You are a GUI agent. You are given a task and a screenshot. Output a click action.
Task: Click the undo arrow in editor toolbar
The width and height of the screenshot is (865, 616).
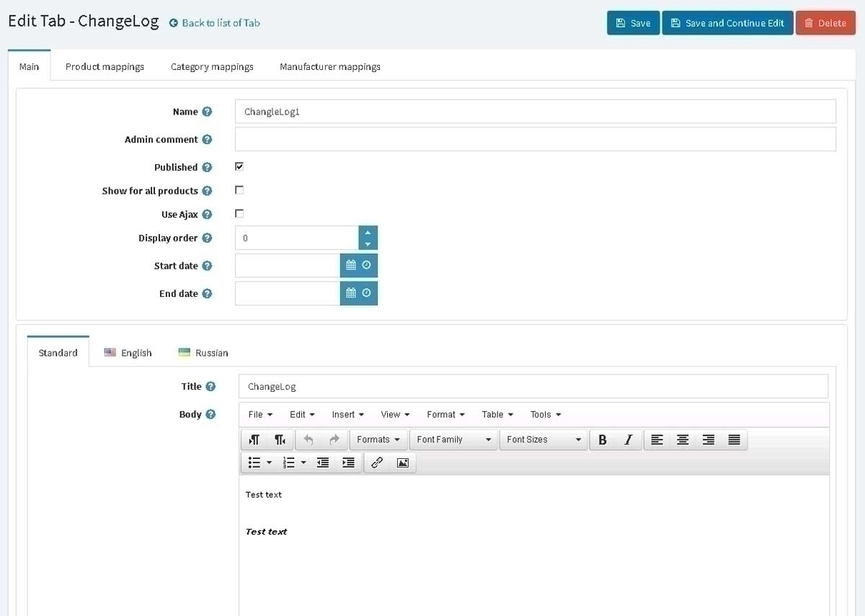(x=309, y=439)
